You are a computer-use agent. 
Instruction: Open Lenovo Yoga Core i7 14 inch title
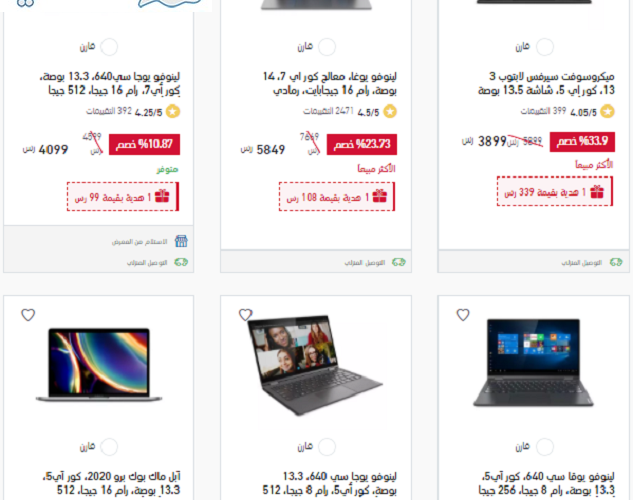point(329,83)
